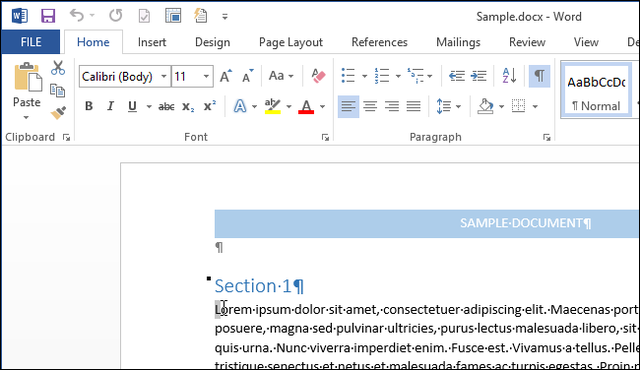The image size is (640, 370).
Task: Switch to the Mailings tab
Action: 458,42
